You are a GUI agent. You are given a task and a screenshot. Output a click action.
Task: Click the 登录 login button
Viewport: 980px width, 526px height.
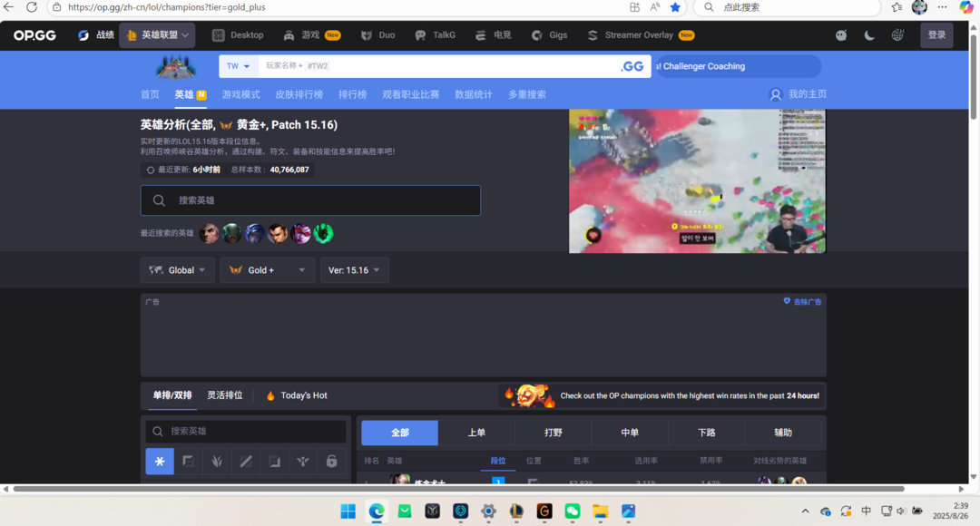point(936,35)
